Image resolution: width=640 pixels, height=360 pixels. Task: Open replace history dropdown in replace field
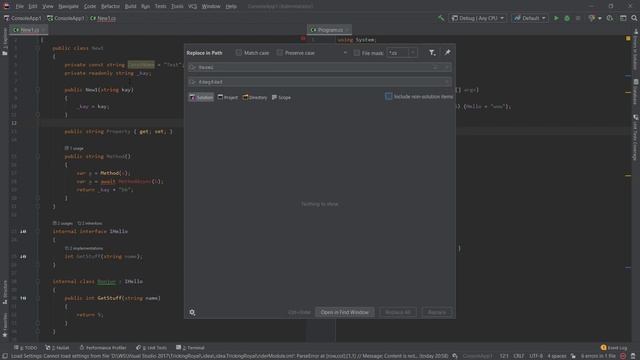(x=193, y=82)
